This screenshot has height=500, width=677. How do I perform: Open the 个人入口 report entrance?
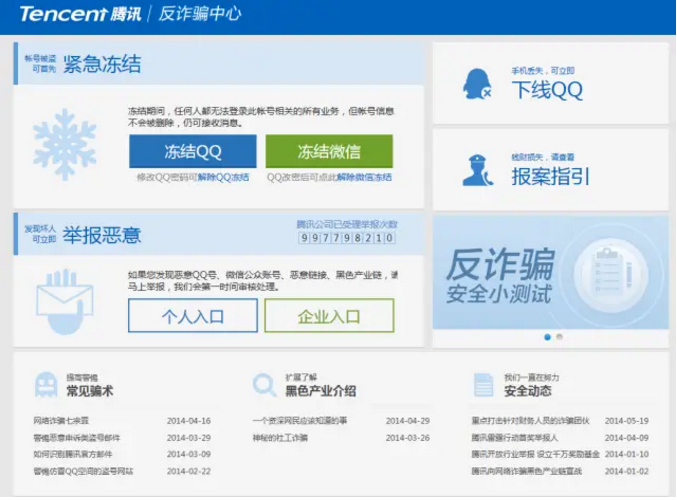coord(193,316)
